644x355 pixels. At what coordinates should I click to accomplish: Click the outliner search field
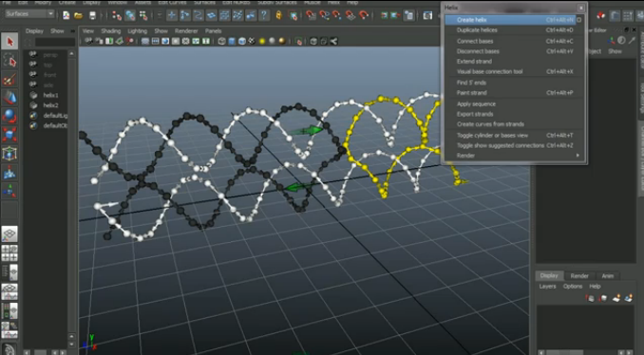point(55,43)
